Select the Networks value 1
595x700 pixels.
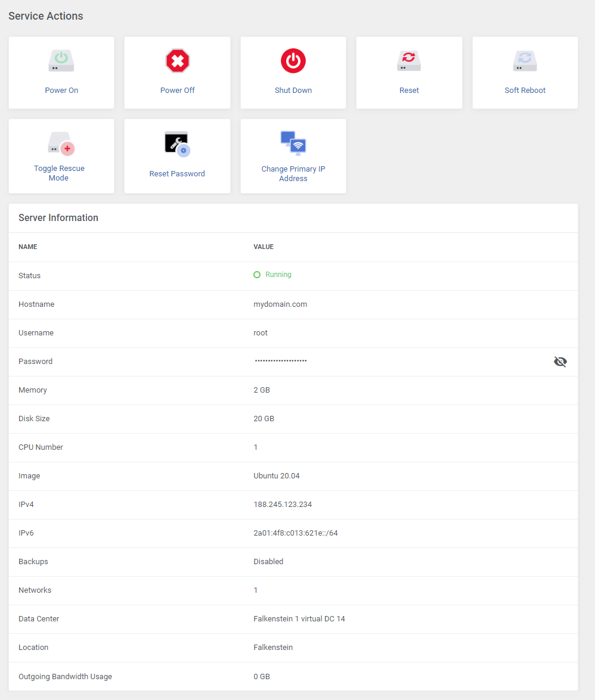click(x=256, y=590)
